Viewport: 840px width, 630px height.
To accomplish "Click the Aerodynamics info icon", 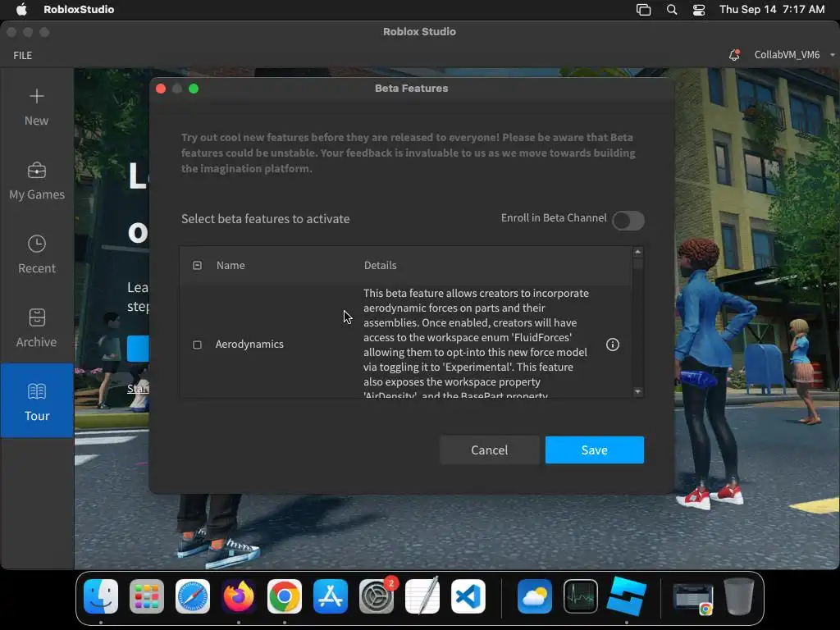I will pyautogui.click(x=612, y=345).
